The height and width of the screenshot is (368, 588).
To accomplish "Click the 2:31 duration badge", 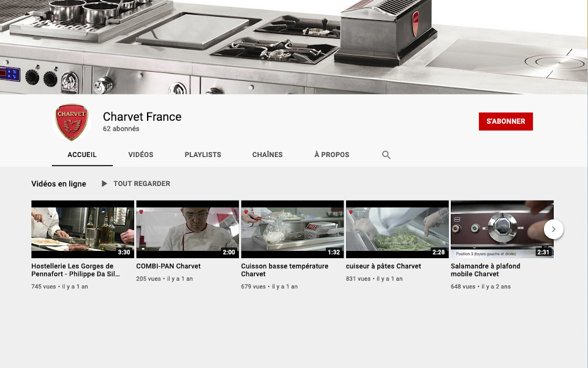I will coord(543,252).
